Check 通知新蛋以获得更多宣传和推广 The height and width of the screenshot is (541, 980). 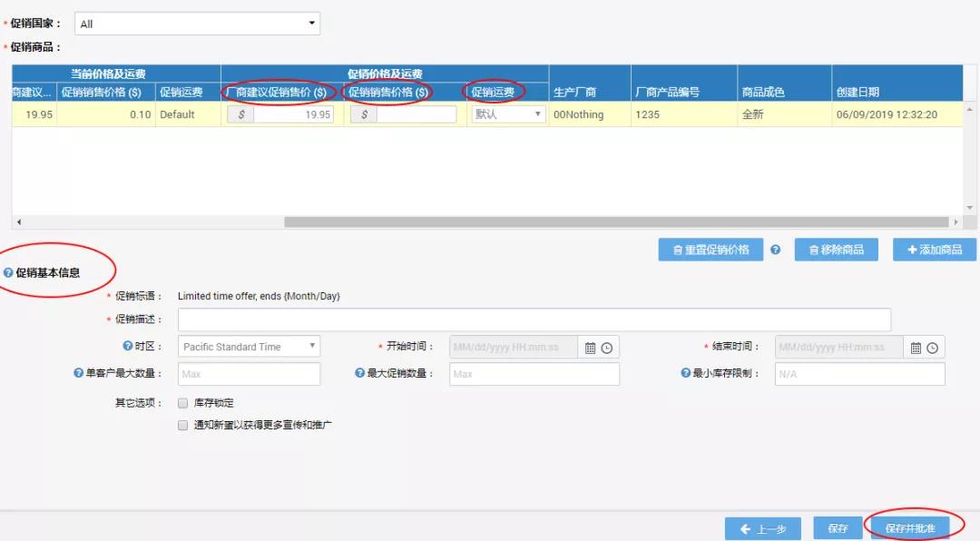[x=182, y=424]
